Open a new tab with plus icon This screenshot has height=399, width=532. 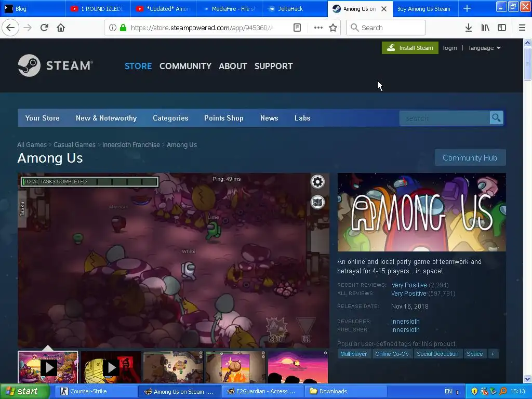click(x=467, y=8)
